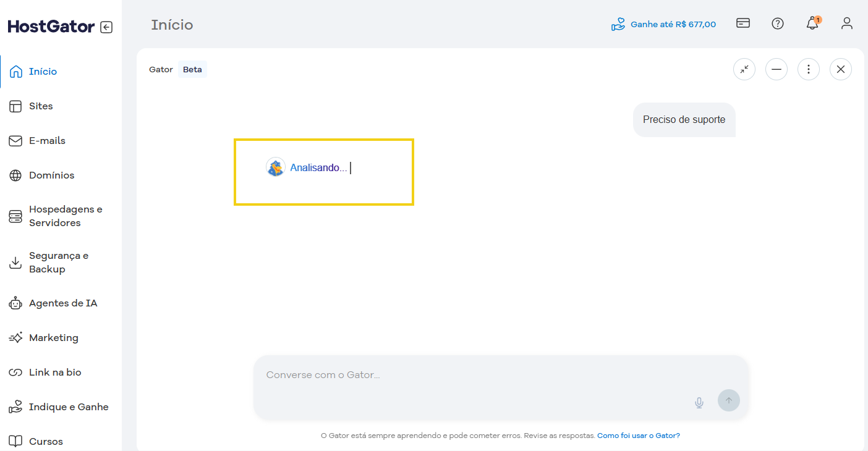Open Hospedagens e Servidores section
868x451 pixels.
point(61,216)
